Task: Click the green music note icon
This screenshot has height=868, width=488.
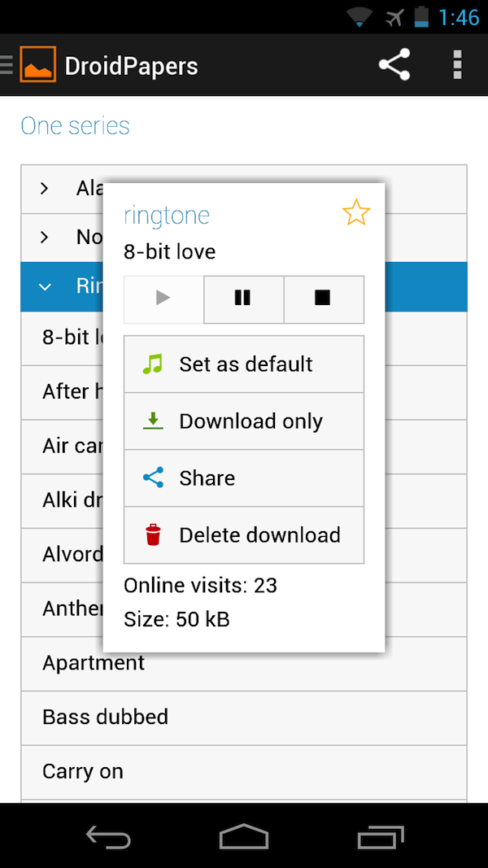Action: [153, 364]
